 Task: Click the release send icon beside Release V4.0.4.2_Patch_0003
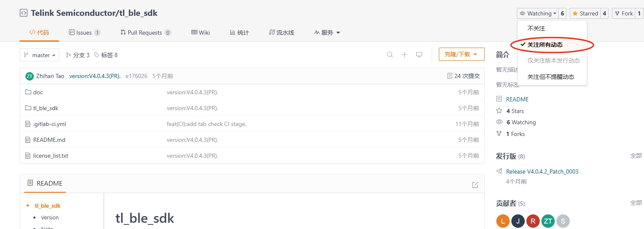(499, 171)
